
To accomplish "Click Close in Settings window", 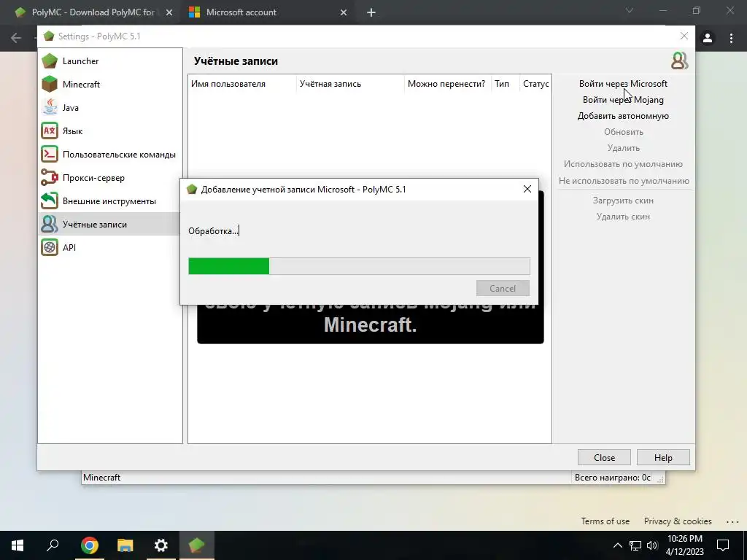I will [604, 458].
